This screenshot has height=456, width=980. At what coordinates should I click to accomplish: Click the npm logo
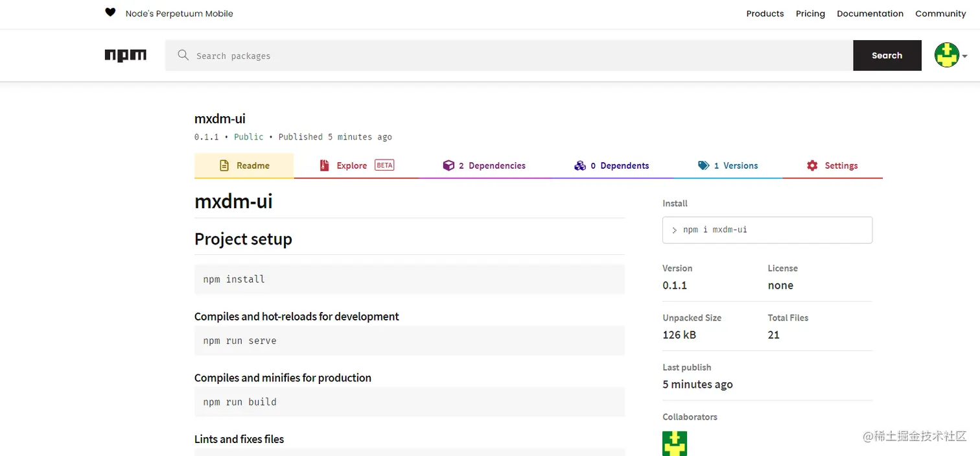(x=126, y=56)
